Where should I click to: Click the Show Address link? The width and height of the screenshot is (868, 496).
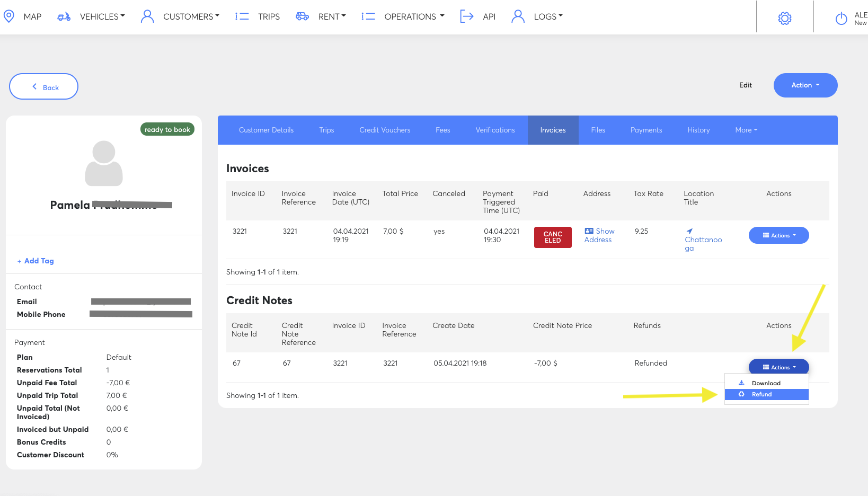coord(599,235)
